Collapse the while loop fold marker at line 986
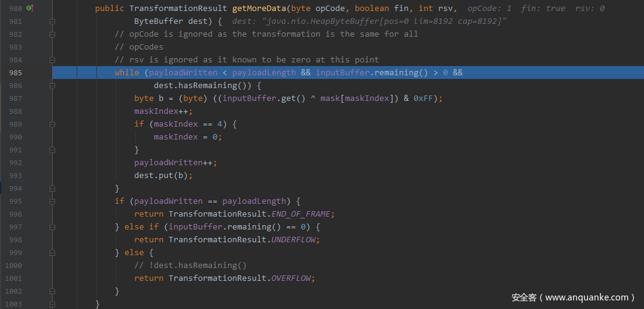644x309 pixels. (52, 86)
